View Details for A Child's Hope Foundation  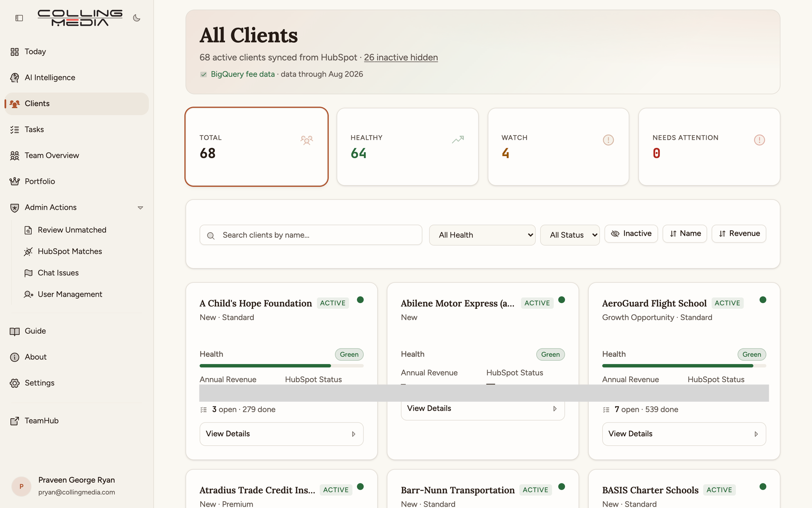281,434
